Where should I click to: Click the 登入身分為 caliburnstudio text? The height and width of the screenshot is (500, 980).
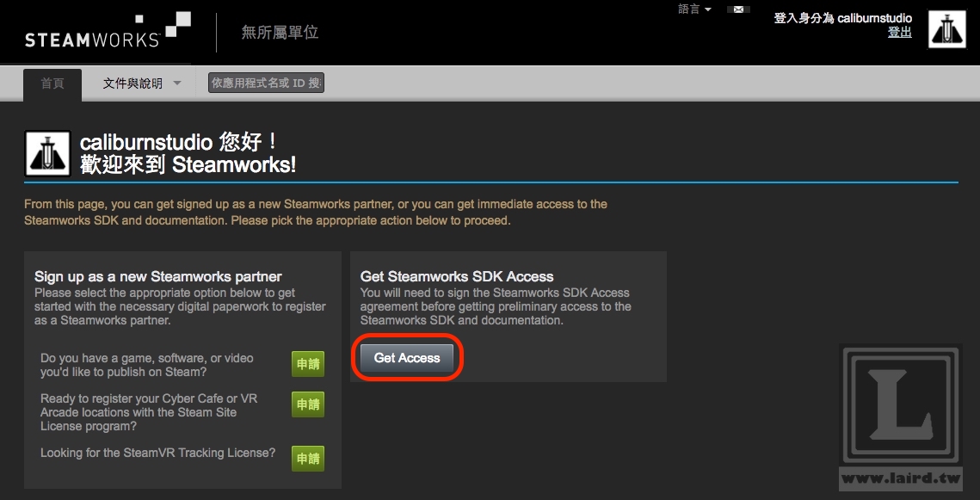[x=842, y=18]
